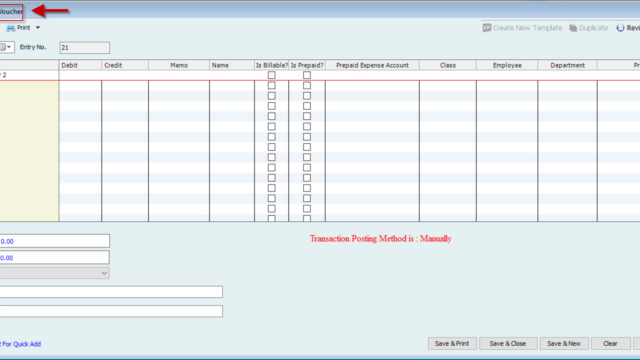The height and width of the screenshot is (360, 640).
Task: Click the Duplicate icon
Action: tap(573, 28)
